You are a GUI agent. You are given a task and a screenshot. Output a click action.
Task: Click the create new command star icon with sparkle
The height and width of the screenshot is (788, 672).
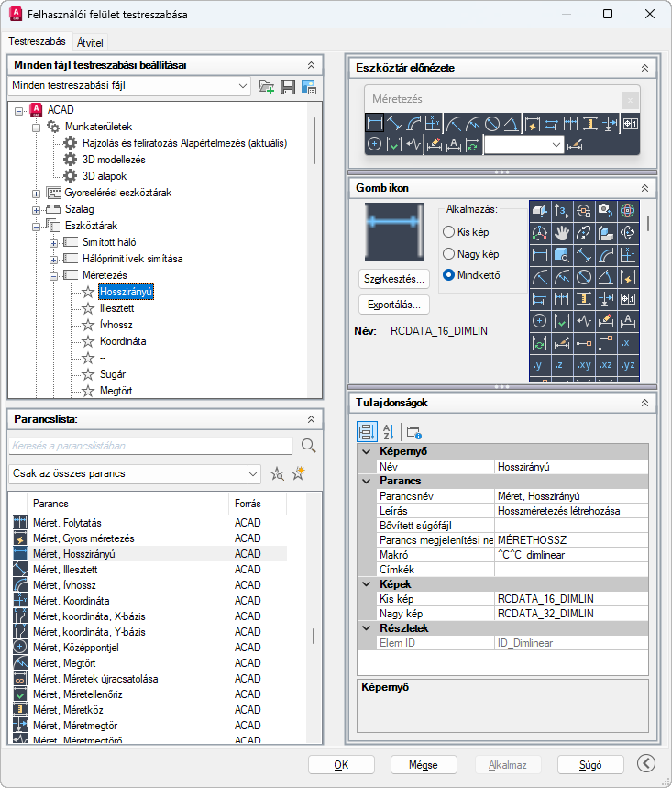pos(298,473)
